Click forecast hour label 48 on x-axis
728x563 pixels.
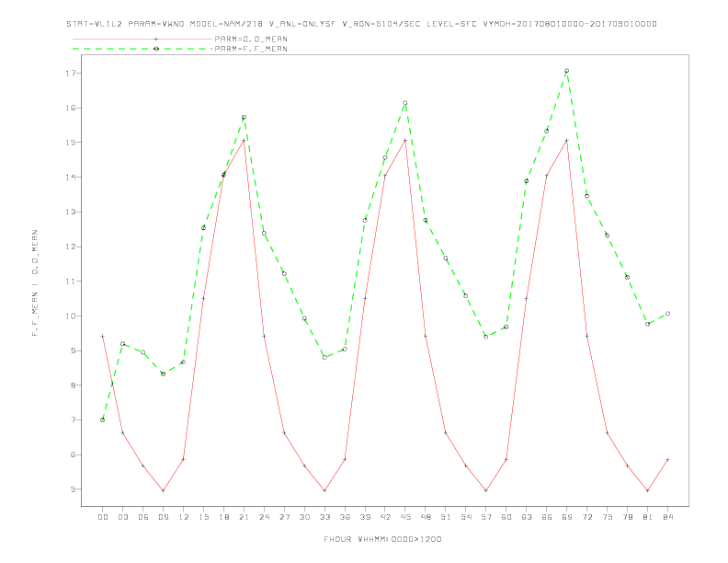click(x=426, y=517)
